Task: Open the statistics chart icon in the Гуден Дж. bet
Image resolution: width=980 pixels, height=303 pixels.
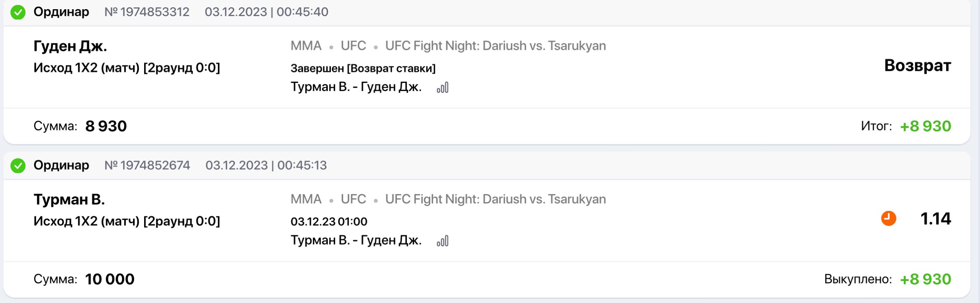Action: 442,88
